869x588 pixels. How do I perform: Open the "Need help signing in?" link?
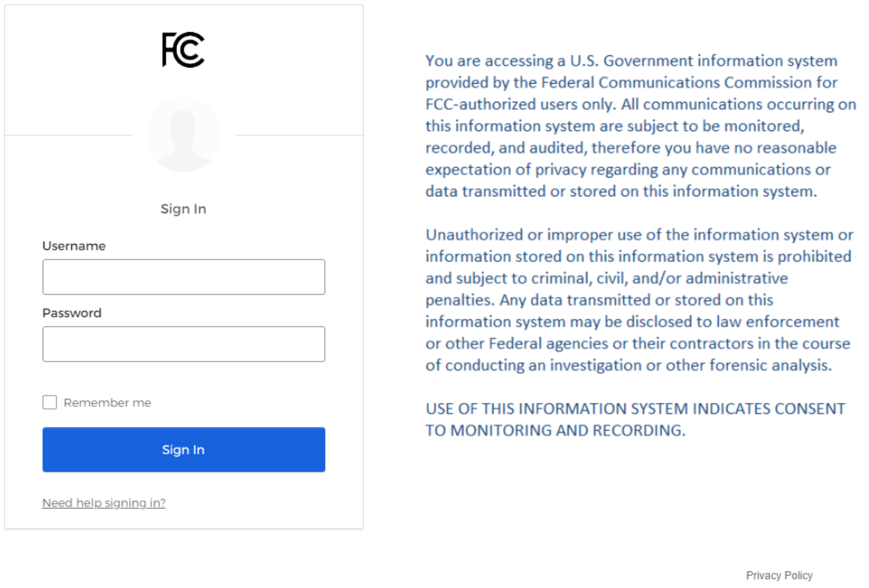point(104,503)
